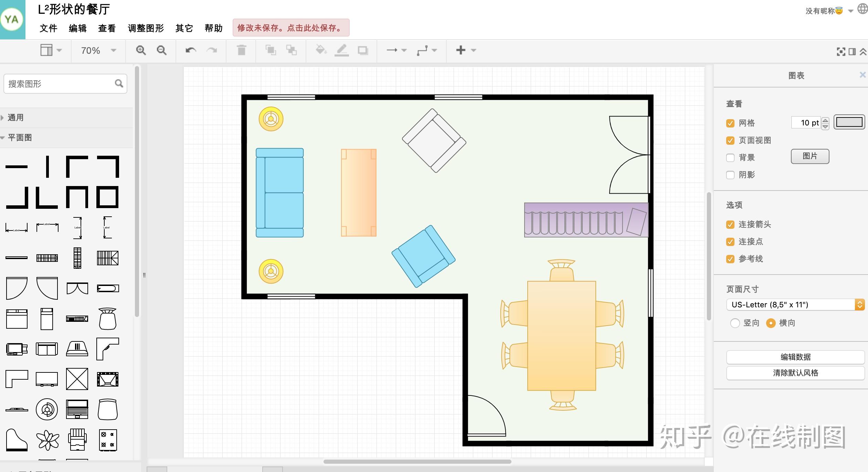Open the 编辑 menu
The width and height of the screenshot is (868, 472).
click(77, 28)
